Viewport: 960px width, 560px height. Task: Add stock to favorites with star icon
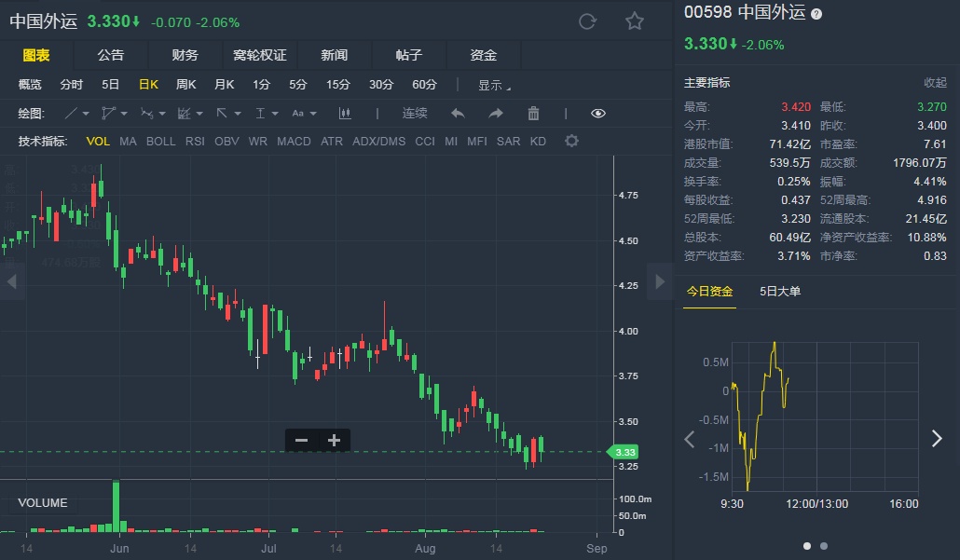tap(635, 22)
